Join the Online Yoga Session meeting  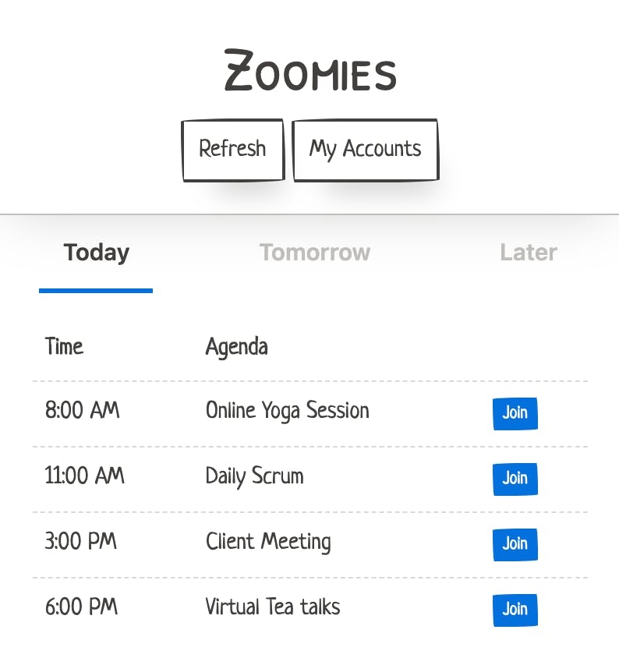pos(515,414)
